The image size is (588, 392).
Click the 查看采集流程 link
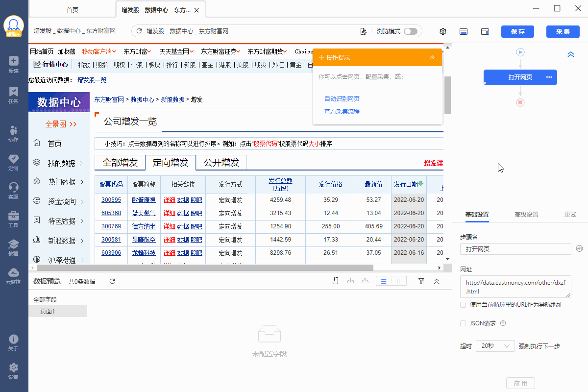(342, 112)
